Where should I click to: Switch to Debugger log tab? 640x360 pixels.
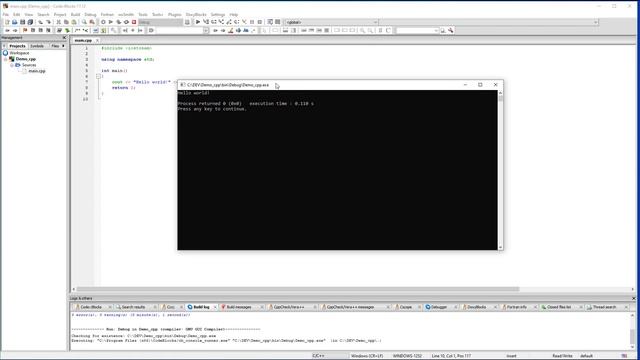[439, 307]
